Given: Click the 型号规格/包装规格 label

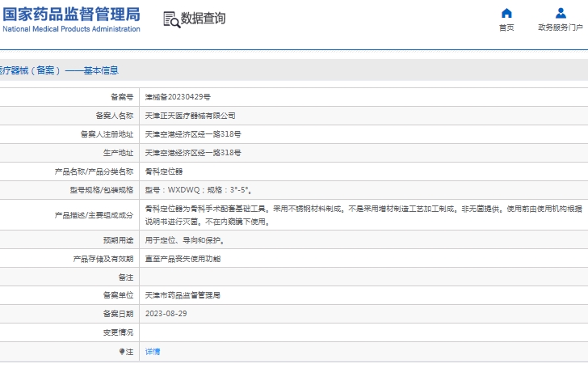Looking at the screenshot, I should point(101,190).
